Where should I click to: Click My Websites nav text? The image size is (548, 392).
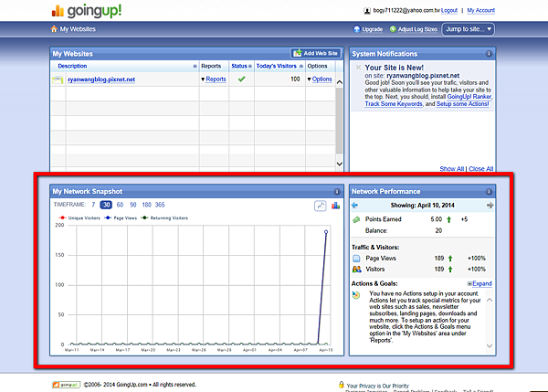coord(78,29)
